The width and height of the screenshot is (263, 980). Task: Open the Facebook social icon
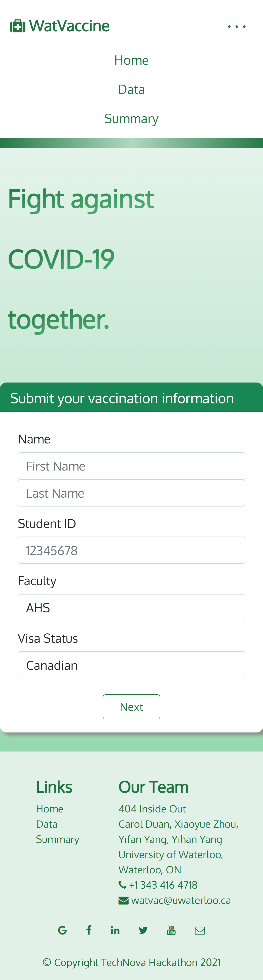click(x=89, y=930)
